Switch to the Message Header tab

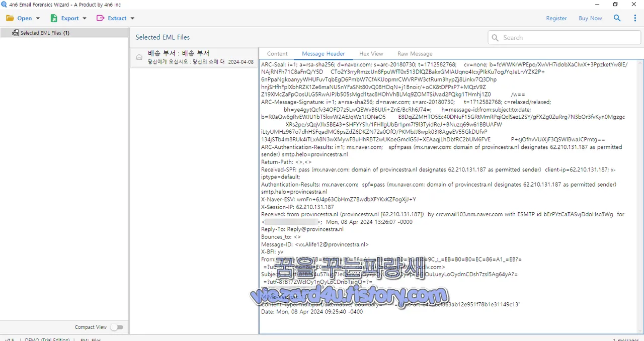pyautogui.click(x=324, y=54)
